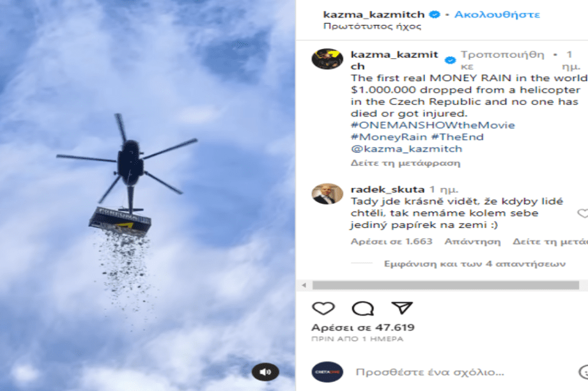Image resolution: width=588 pixels, height=391 pixels.
Task: Mute the video sound
Action: 265,371
